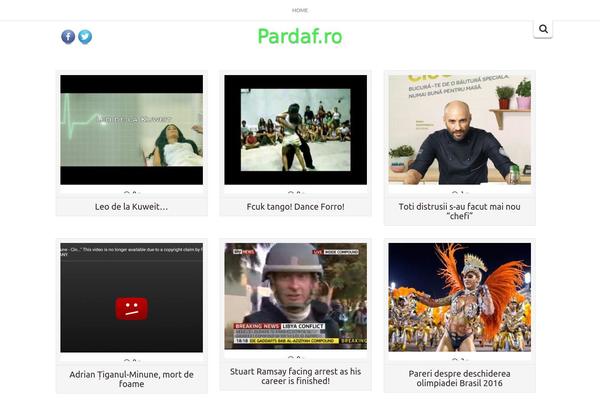Click the search magnifier button
The width and height of the screenshot is (600, 400).
coord(543,29)
